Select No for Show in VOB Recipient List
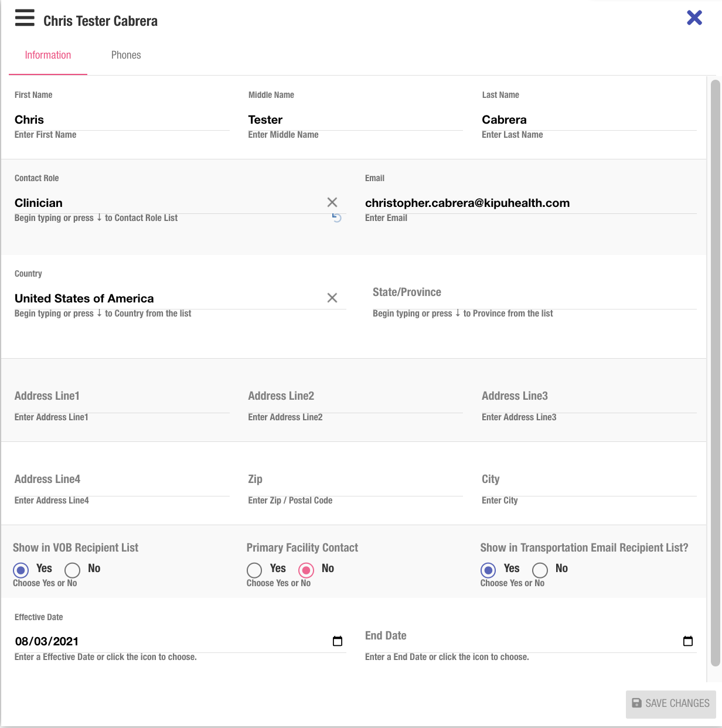 pos(73,570)
